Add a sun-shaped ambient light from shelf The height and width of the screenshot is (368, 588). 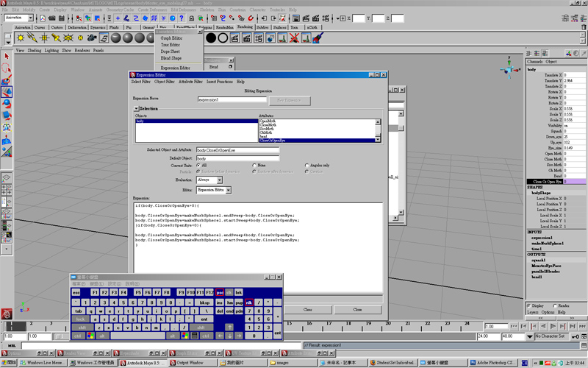coord(21,38)
